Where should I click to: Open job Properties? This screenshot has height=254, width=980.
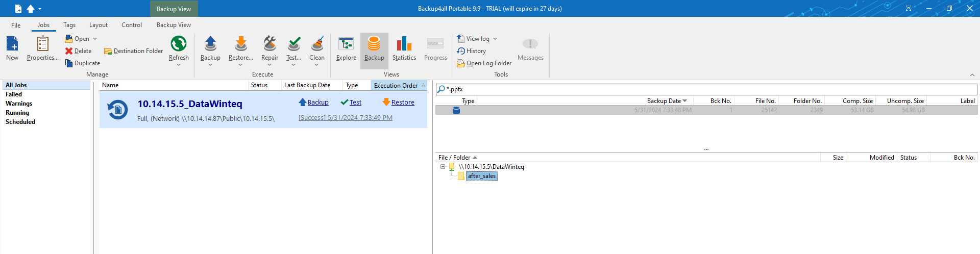43,48
